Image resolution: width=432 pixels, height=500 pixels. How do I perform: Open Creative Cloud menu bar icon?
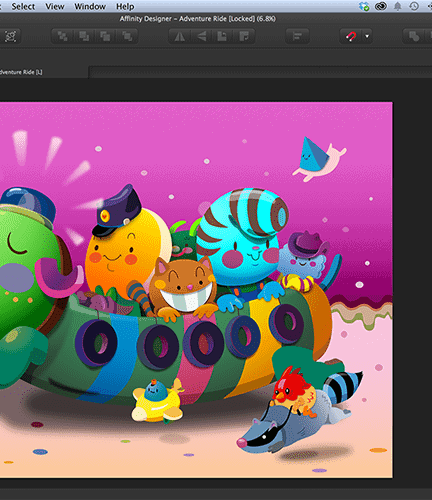tap(381, 6)
